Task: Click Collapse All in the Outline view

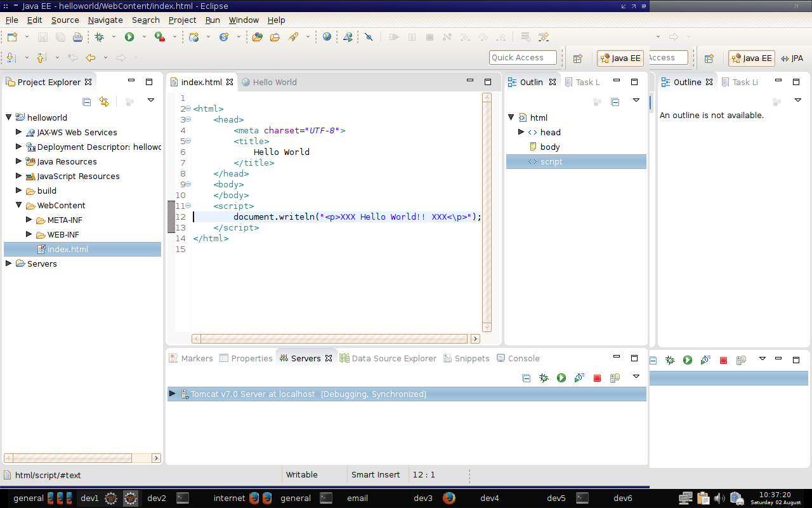Action: tap(615, 102)
